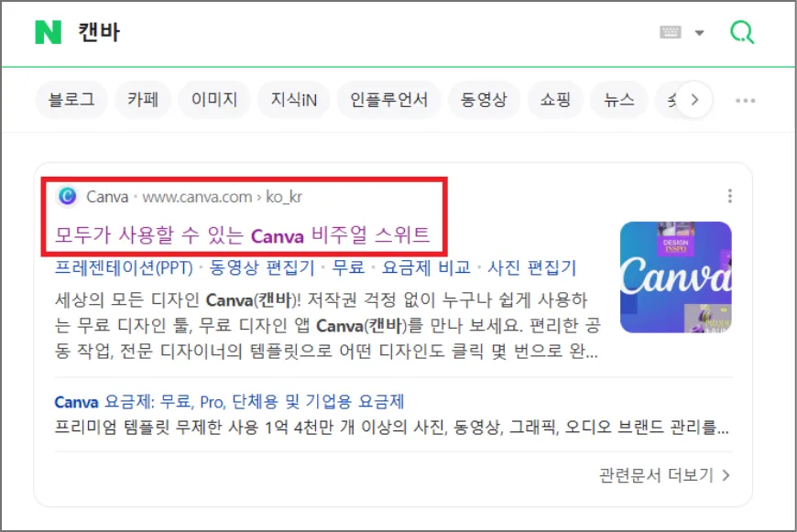Switch to the 이미지 tab
Screen dimensions: 797x532
(214, 100)
